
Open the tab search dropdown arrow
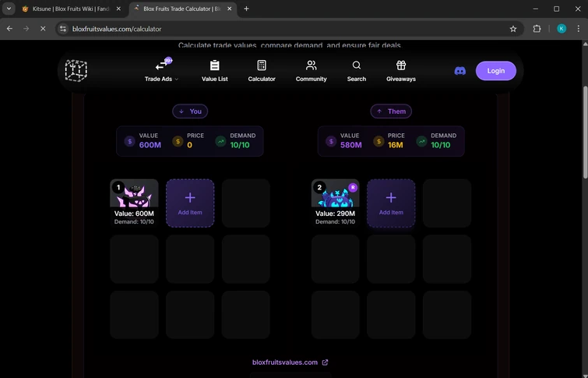pyautogui.click(x=9, y=9)
